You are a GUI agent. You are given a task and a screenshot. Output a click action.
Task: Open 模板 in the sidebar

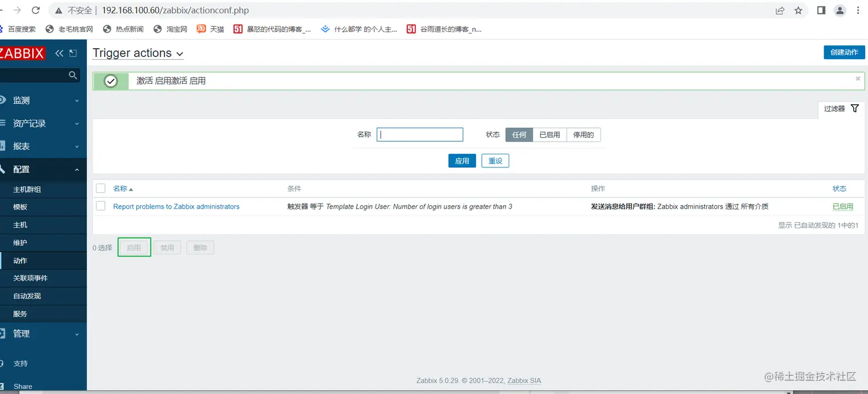pyautogui.click(x=43, y=207)
